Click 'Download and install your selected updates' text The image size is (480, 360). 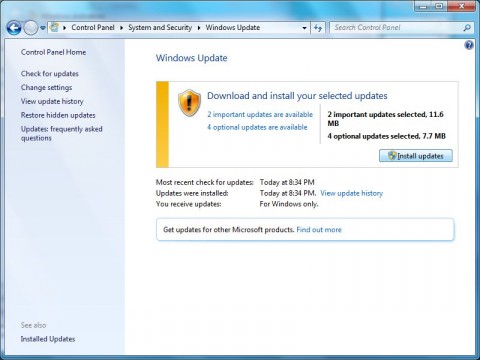[297, 96]
